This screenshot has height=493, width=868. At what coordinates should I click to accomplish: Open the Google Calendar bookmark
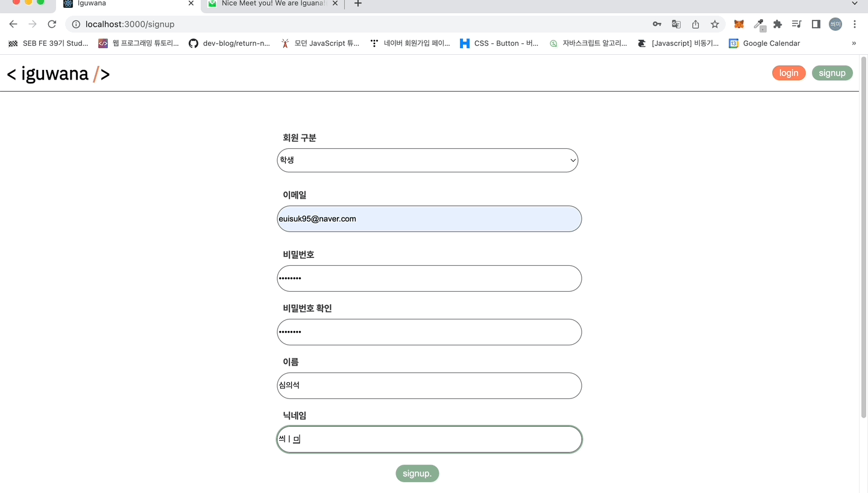point(764,43)
